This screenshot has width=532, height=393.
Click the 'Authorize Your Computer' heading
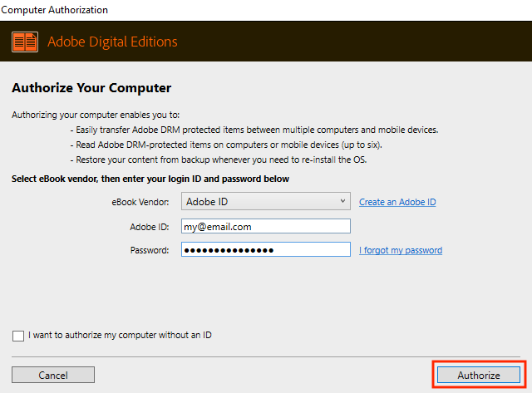pos(91,87)
